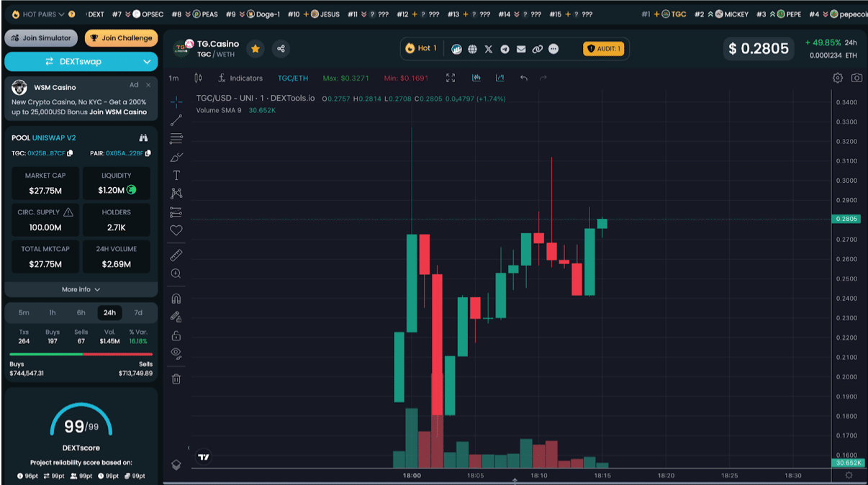The height and width of the screenshot is (485, 868).
Task: Click the buys versus sells ratio bar
Action: (81, 354)
